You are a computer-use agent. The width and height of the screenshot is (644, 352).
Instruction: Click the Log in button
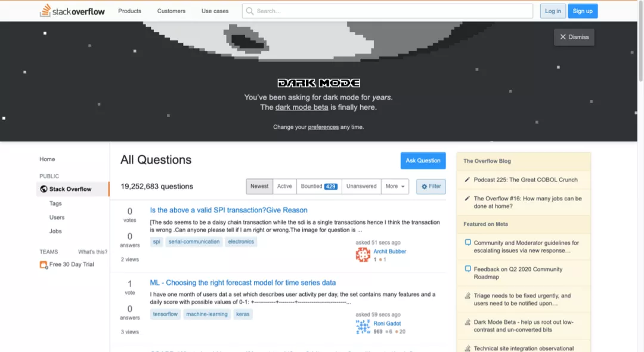tap(553, 11)
